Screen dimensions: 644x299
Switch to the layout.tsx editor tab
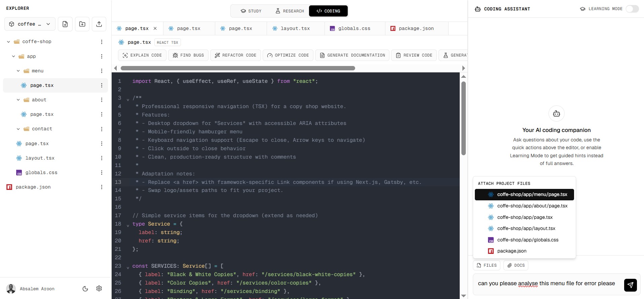tap(296, 28)
